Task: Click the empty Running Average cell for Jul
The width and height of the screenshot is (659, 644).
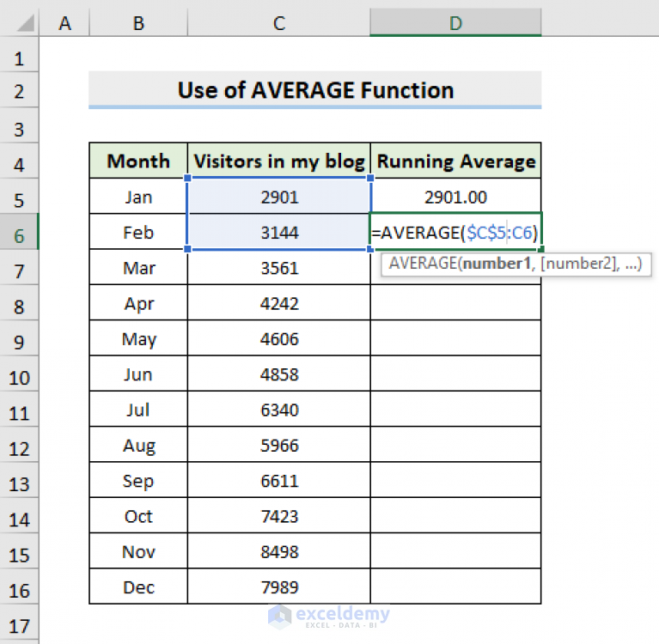Action: (455, 410)
